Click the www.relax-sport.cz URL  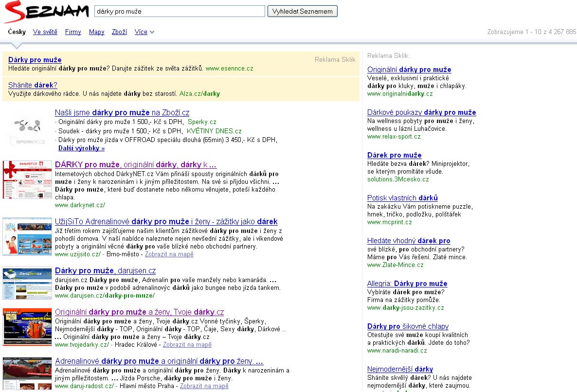pos(394,137)
